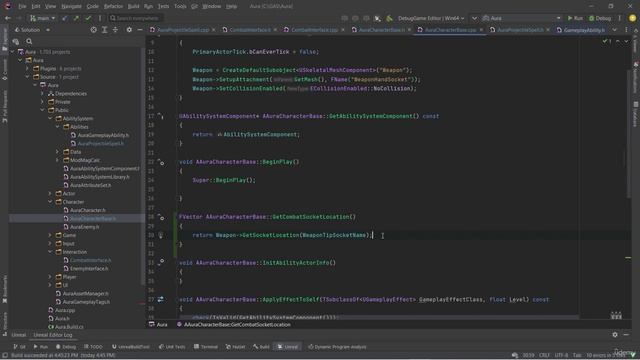Collapse the Plugins folder node
This screenshot has width=640, height=360.
28,69
